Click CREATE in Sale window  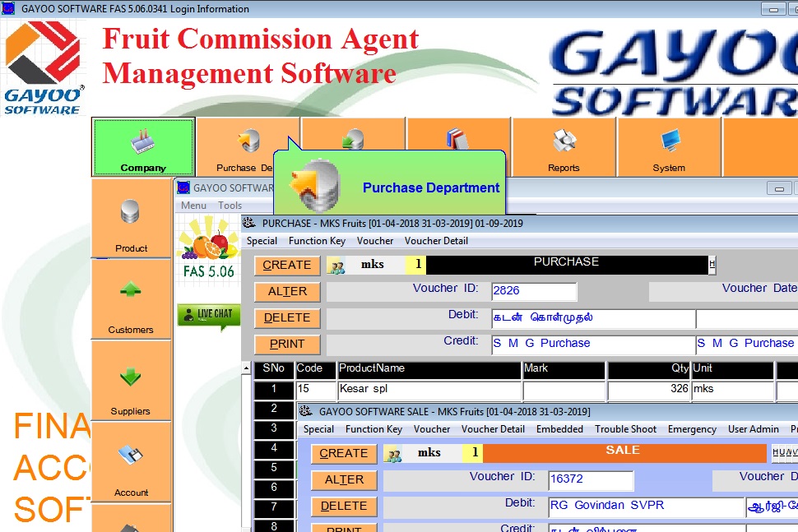pyautogui.click(x=344, y=454)
